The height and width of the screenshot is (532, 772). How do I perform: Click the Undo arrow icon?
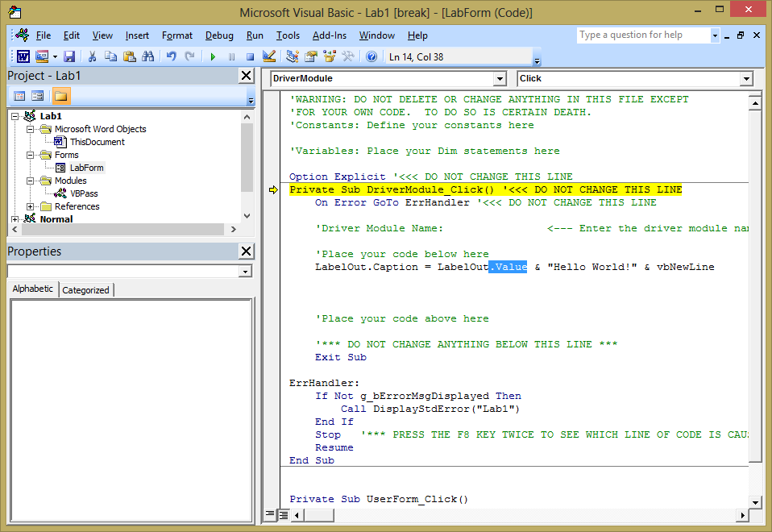171,56
